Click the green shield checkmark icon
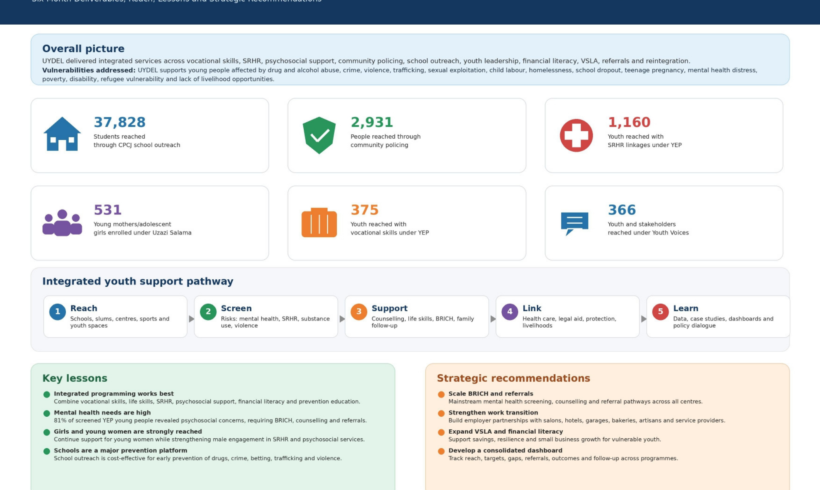 tap(319, 135)
